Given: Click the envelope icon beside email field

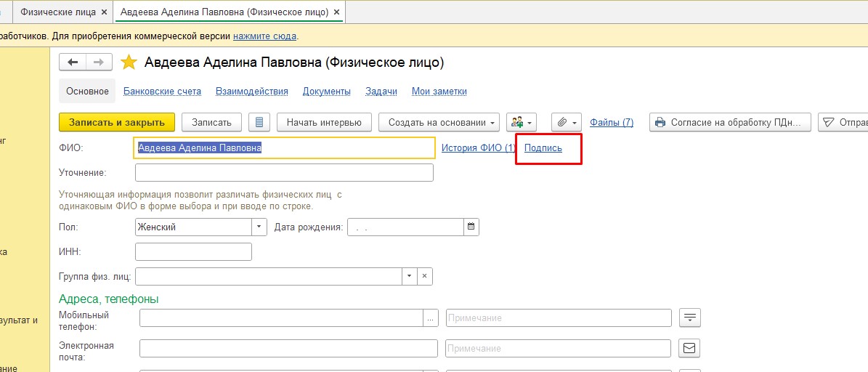Looking at the screenshot, I should pyautogui.click(x=689, y=349).
